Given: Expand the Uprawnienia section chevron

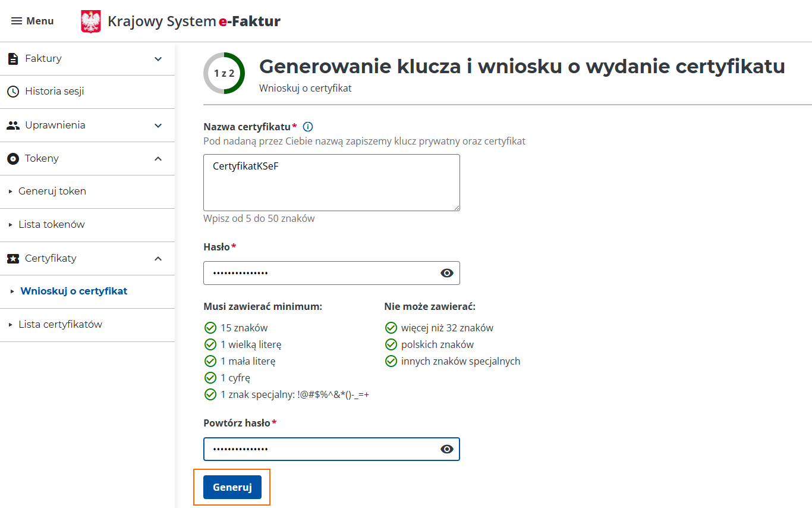Looking at the screenshot, I should click(158, 125).
